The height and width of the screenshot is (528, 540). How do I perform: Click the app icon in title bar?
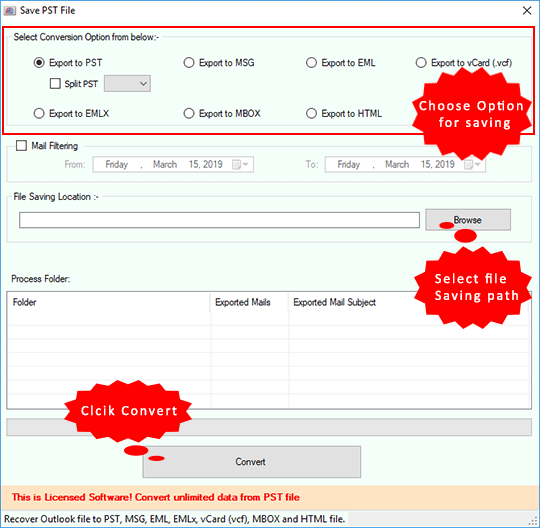(10, 11)
